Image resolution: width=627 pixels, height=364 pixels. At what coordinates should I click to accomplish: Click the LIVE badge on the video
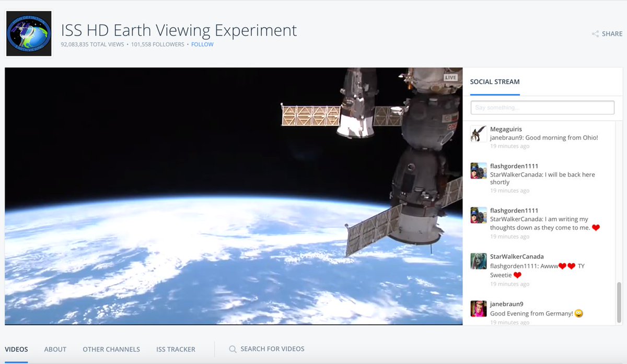coord(450,77)
